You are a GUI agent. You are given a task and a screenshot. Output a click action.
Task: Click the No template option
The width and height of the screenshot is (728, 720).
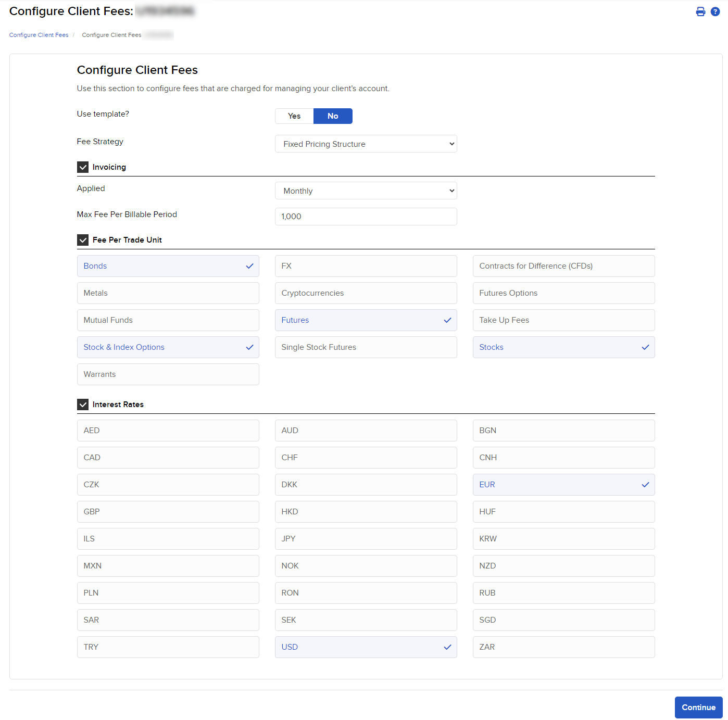point(333,116)
